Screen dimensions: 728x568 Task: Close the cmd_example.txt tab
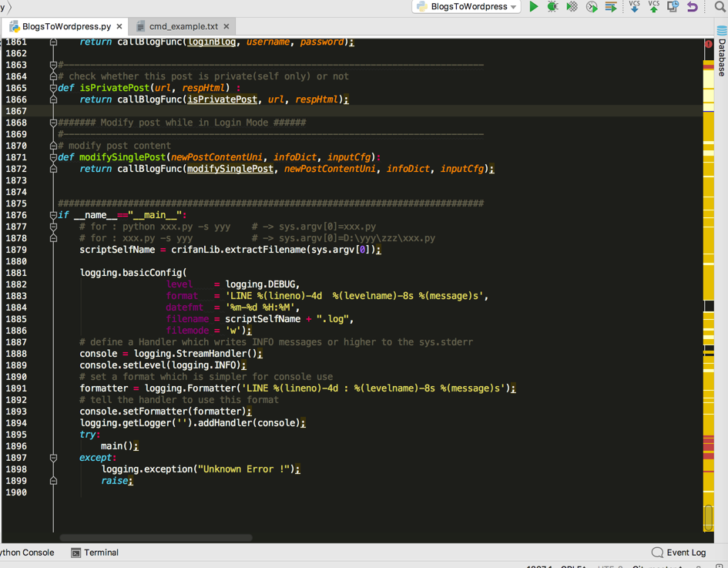[226, 26]
